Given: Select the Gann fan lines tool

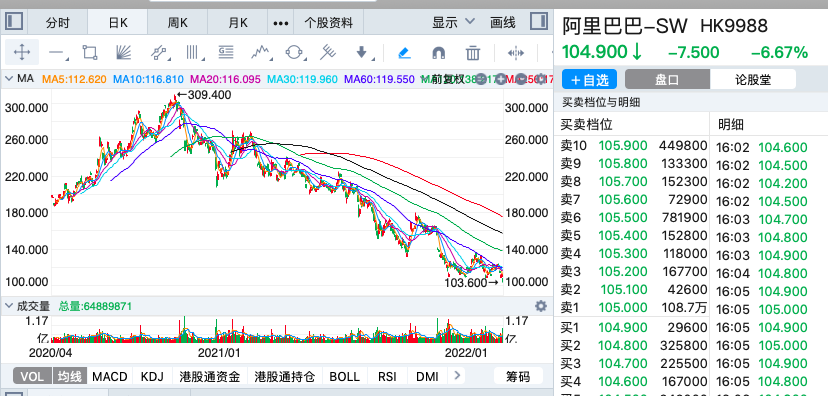Looking at the screenshot, I should coord(123,52).
